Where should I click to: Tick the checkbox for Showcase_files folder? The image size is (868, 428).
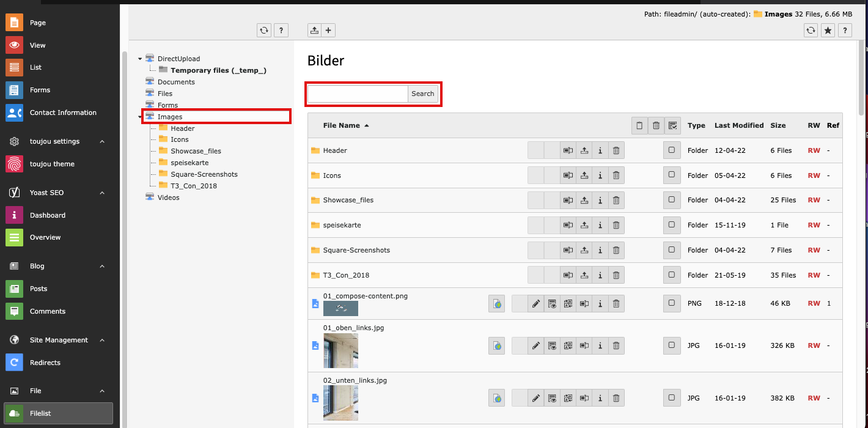pyautogui.click(x=672, y=200)
